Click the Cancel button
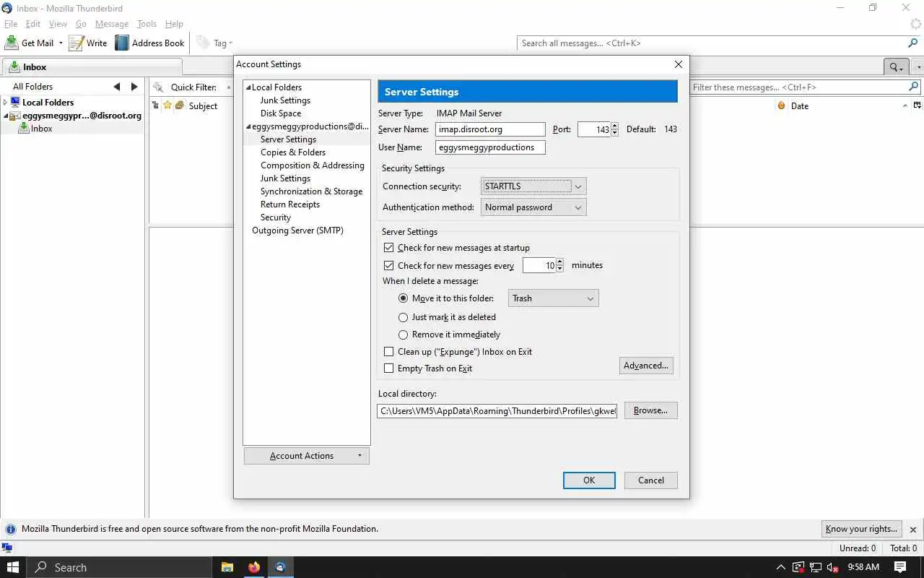The width and height of the screenshot is (924, 578). click(x=651, y=480)
